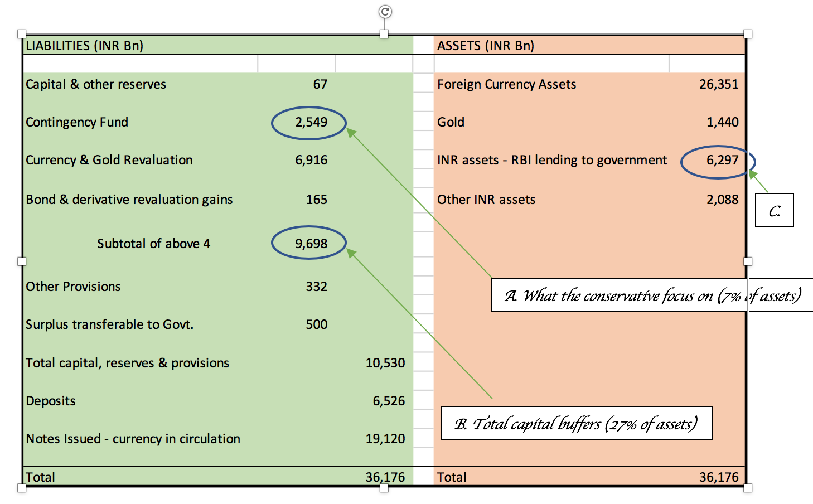
Task: Click the rotate handle above the image
Action: tap(385, 12)
